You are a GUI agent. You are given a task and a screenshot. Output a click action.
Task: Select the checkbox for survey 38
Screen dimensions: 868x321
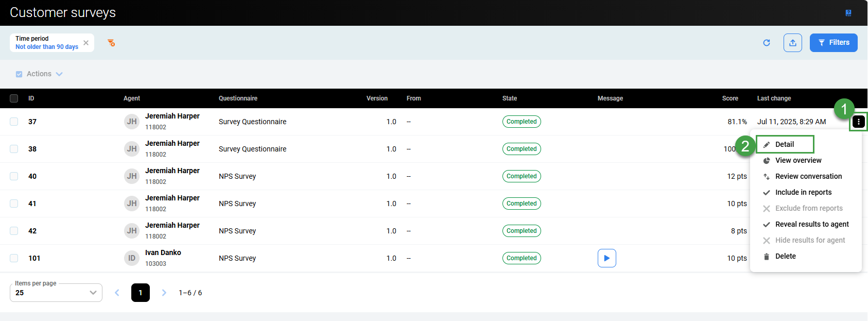(14, 149)
